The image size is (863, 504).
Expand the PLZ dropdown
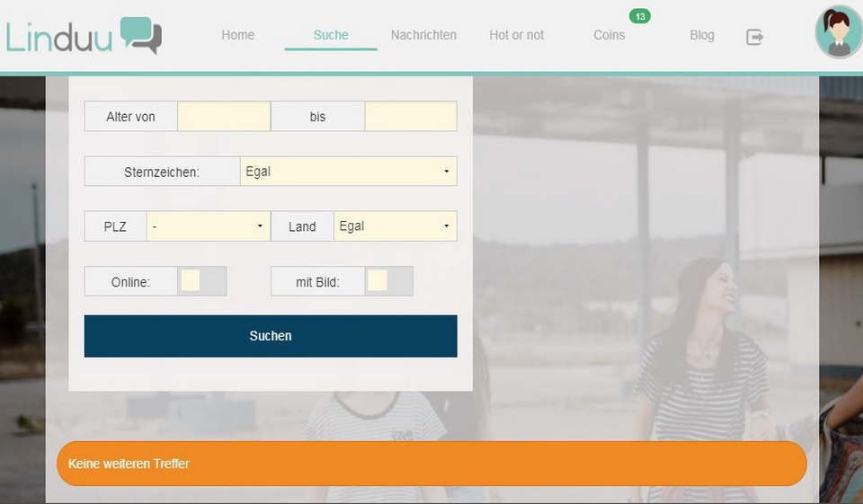208,226
